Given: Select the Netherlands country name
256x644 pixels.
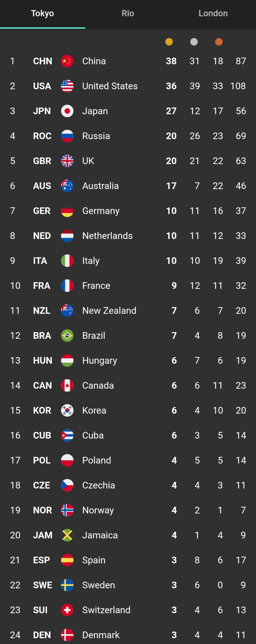Looking at the screenshot, I should point(107,236).
